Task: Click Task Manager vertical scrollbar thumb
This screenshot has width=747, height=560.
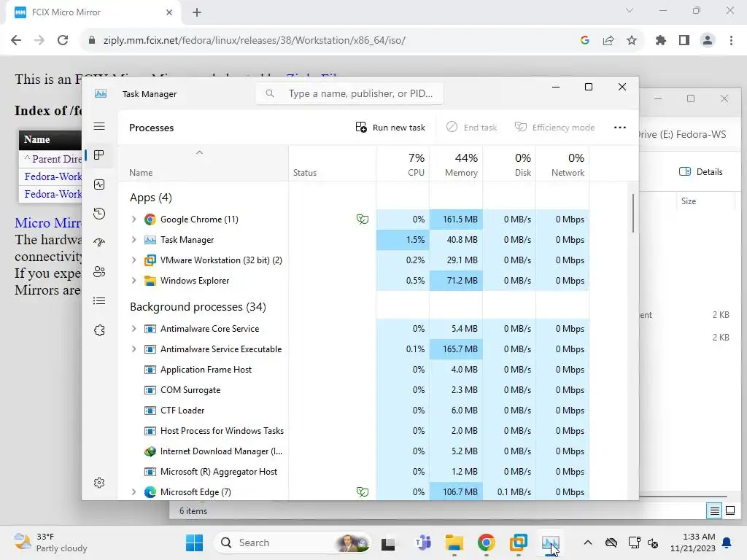Action: (633, 214)
